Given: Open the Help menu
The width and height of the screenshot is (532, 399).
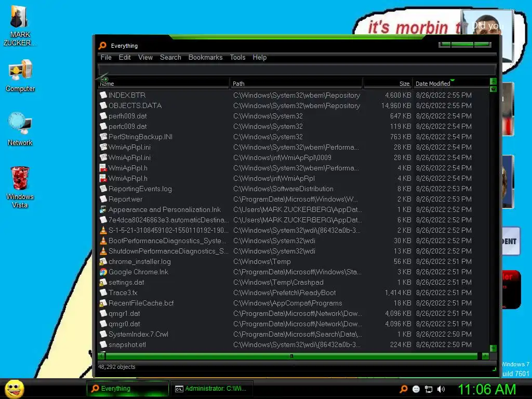Looking at the screenshot, I should click(260, 57).
